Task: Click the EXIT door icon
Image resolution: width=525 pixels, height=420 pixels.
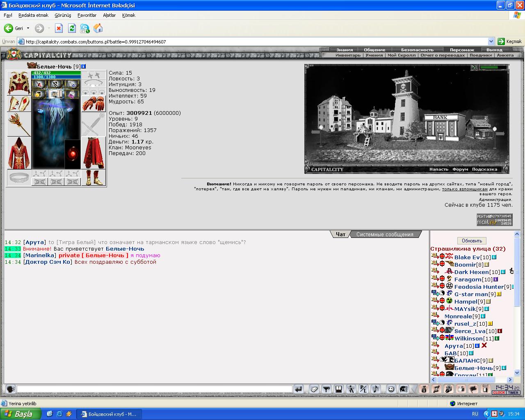Action: (x=486, y=389)
